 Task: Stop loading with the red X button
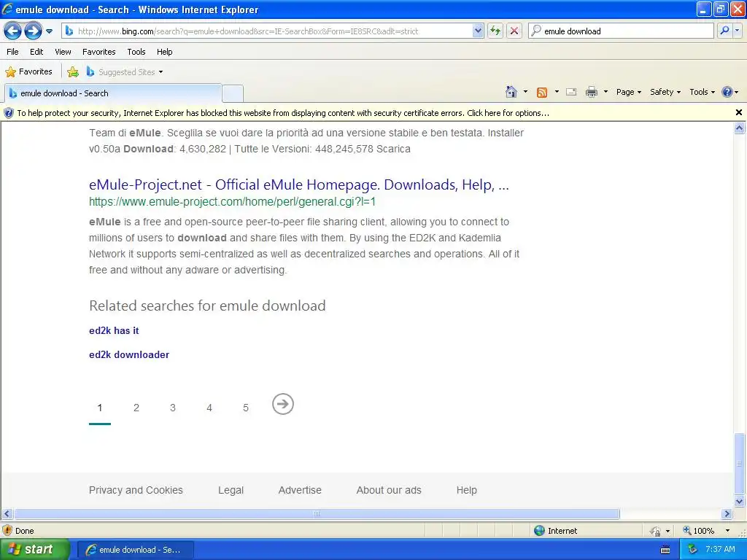[514, 31]
